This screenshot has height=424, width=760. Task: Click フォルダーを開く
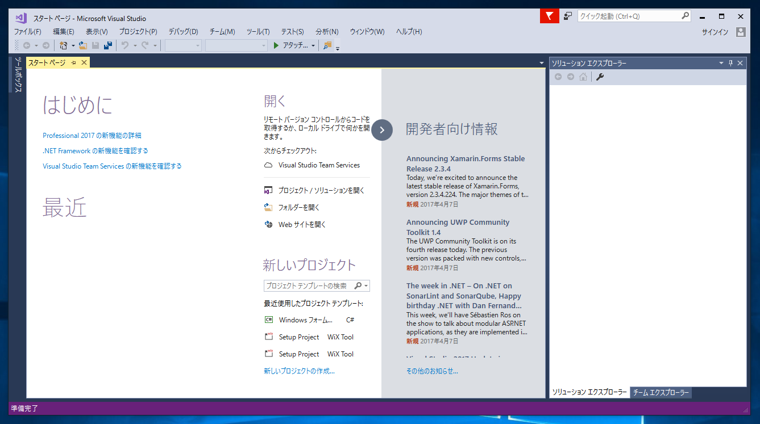(x=292, y=207)
